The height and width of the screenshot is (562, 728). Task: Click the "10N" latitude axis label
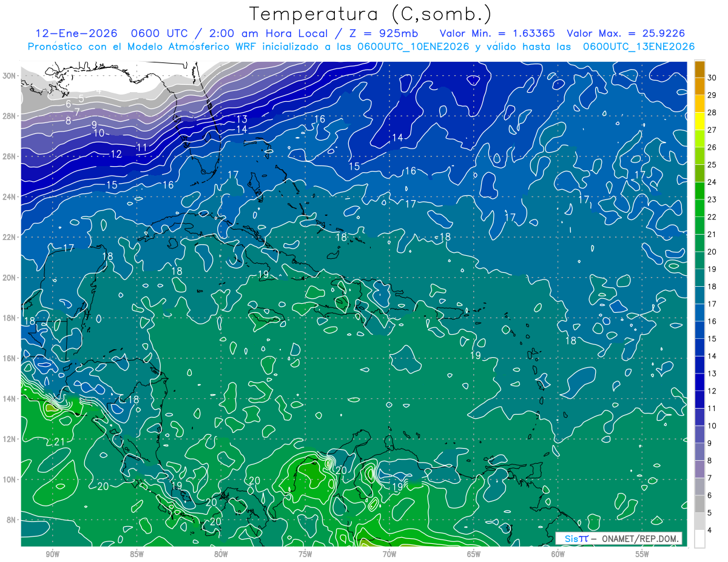pos(10,479)
